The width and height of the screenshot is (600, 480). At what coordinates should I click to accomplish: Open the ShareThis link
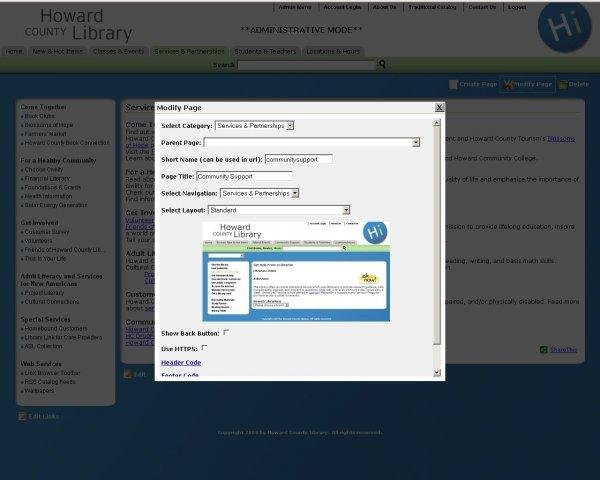(x=563, y=349)
